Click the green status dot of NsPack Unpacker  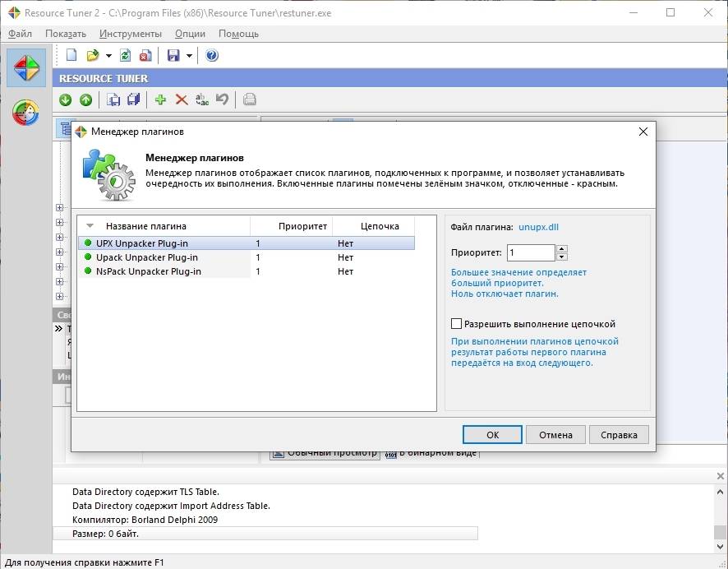(x=88, y=271)
